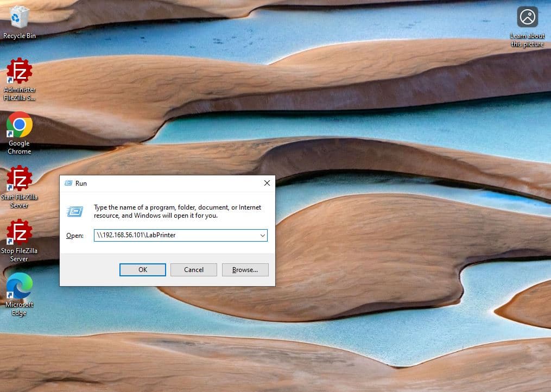
Task: Select the Administer FileZilla Server shortcut icon
Action: (20, 71)
